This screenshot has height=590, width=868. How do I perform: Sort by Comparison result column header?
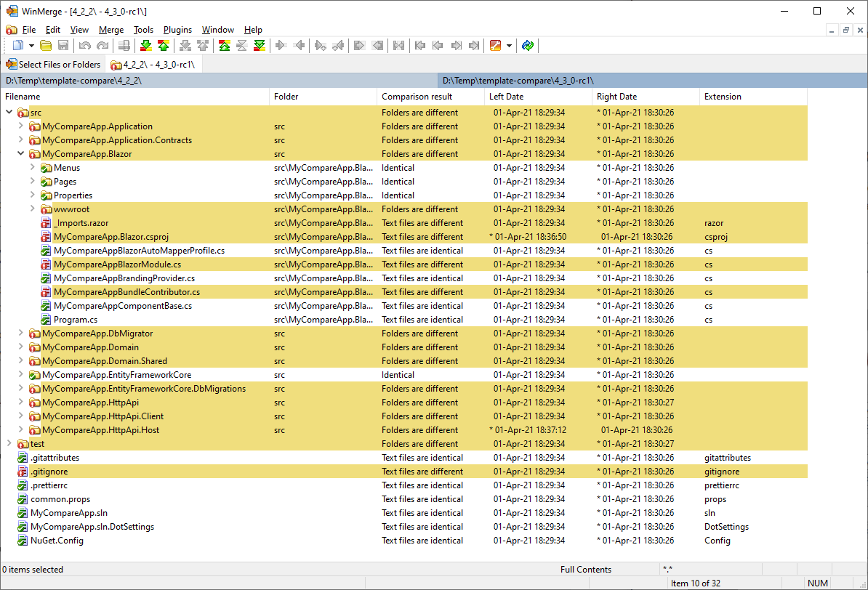pos(417,97)
